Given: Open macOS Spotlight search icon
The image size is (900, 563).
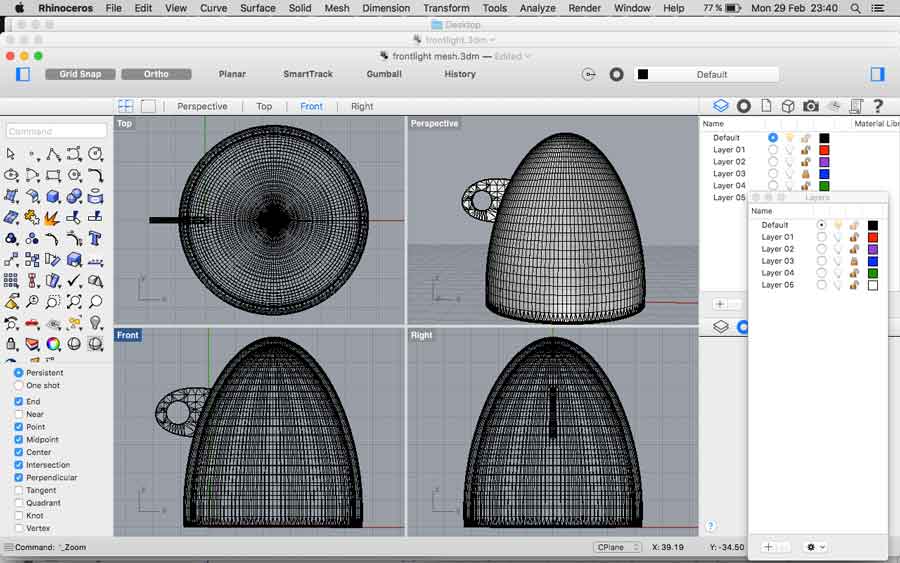Looking at the screenshot, I should coord(855,8).
